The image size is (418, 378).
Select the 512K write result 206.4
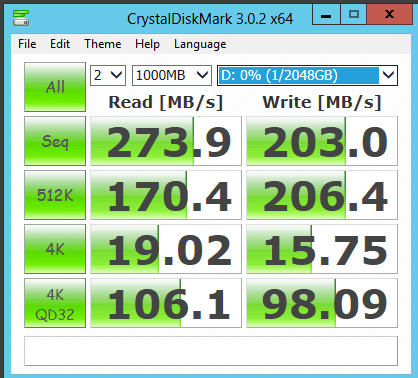pyautogui.click(x=322, y=195)
